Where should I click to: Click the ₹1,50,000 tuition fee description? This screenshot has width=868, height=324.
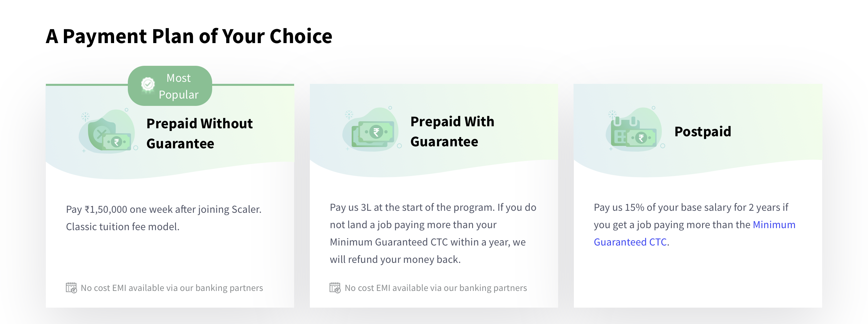tap(163, 210)
